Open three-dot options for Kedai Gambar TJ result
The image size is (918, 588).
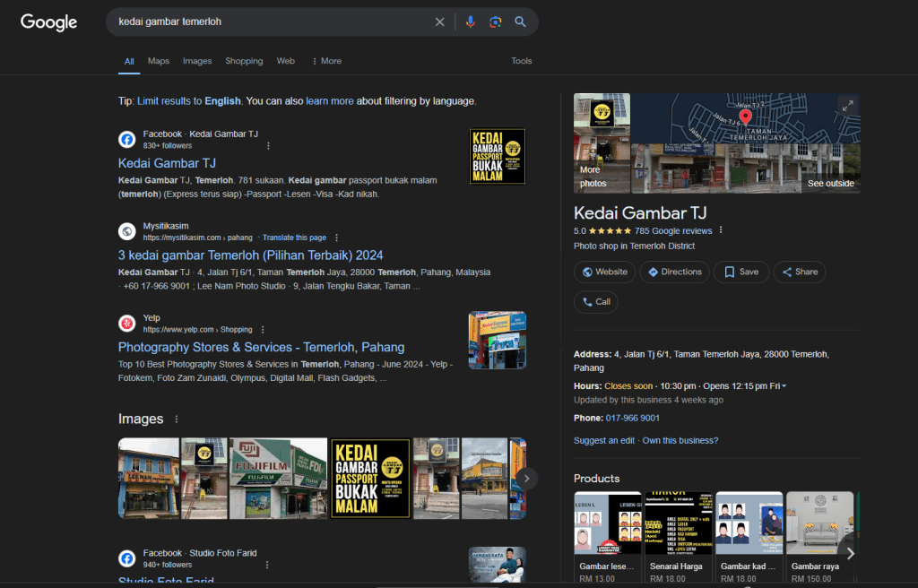pos(268,145)
